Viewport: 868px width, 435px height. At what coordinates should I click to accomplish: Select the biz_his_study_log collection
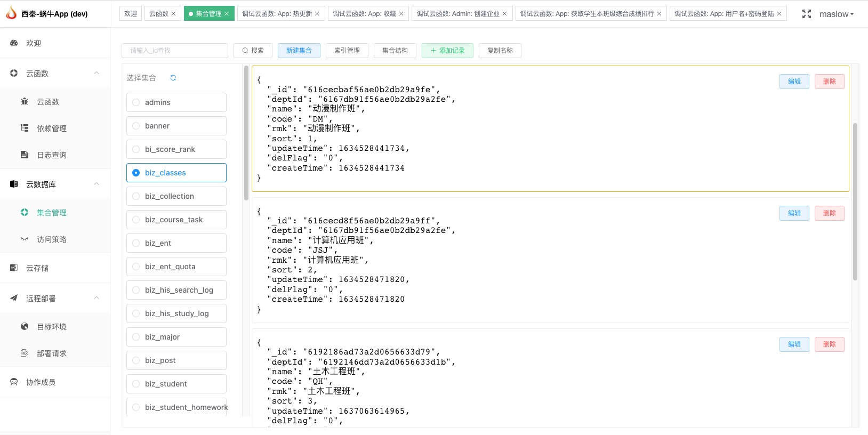coord(176,313)
